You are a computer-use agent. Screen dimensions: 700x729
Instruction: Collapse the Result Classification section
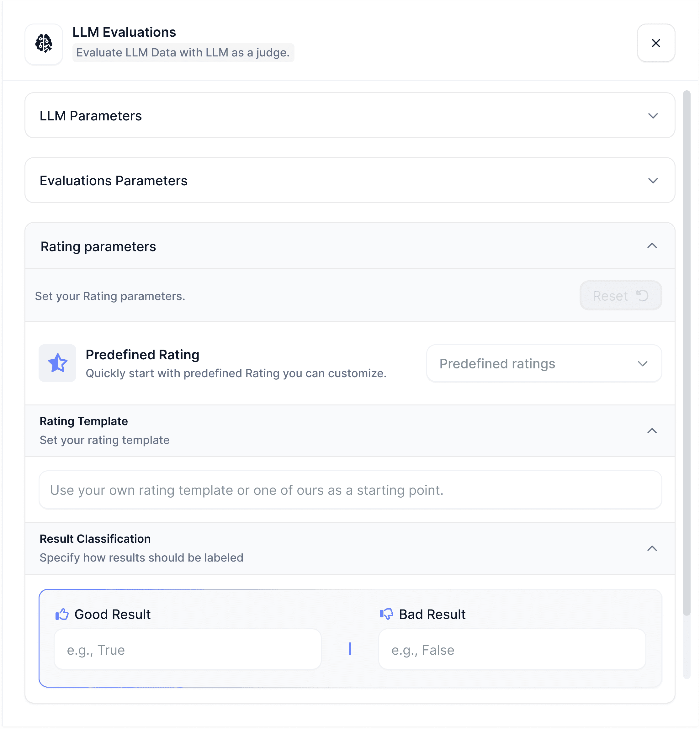[652, 548]
